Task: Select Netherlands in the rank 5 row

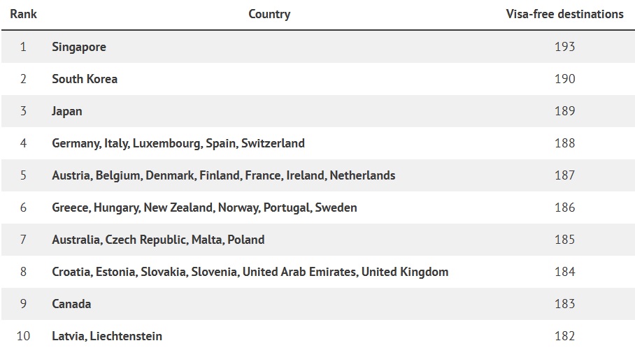Action: click(362, 175)
